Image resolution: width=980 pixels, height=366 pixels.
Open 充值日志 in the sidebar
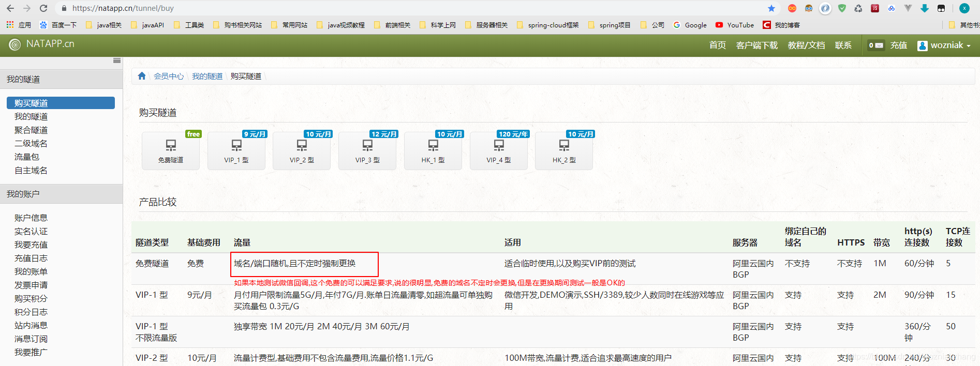(31, 258)
